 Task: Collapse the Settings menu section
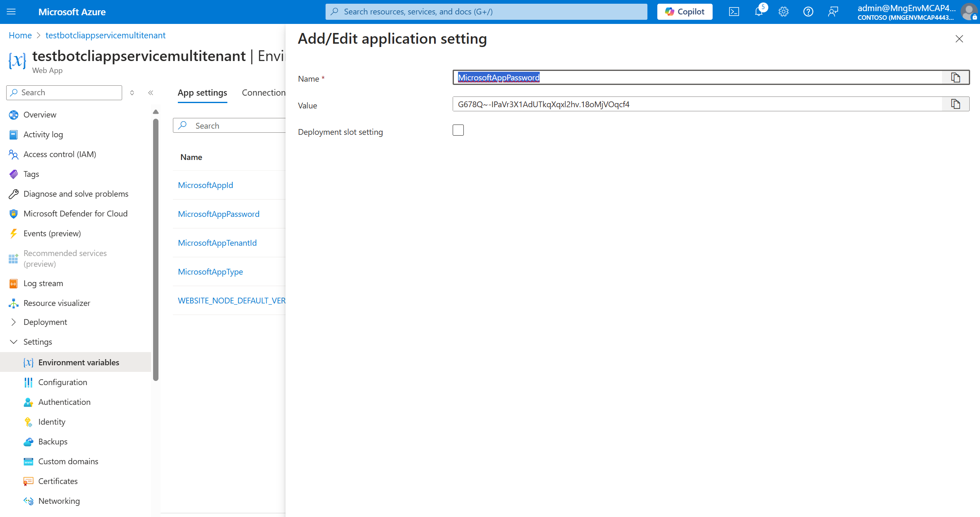(14, 342)
